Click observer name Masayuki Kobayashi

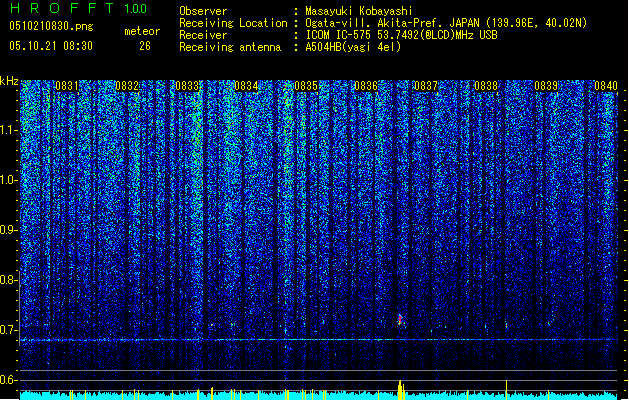pos(359,11)
